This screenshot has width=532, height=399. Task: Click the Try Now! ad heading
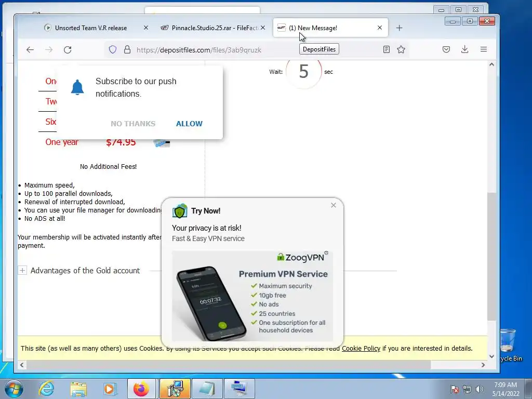[x=206, y=211]
